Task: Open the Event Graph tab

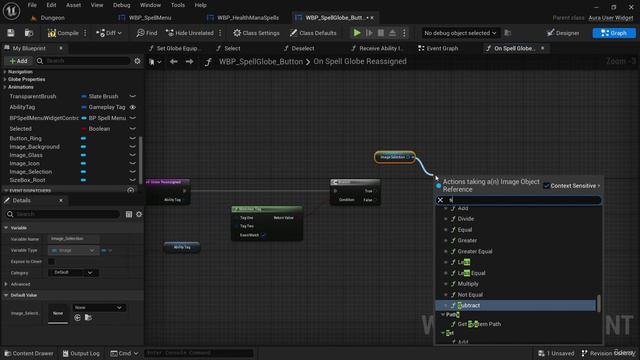Action: pyautogui.click(x=438, y=48)
